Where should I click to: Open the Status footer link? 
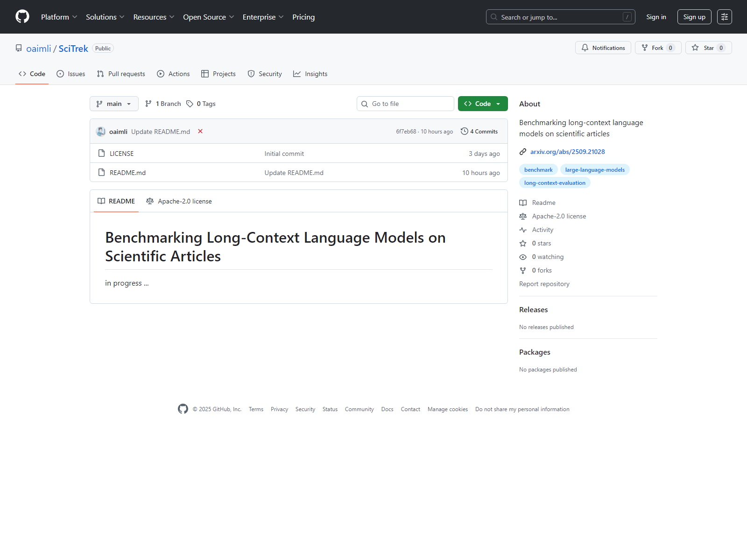point(330,409)
